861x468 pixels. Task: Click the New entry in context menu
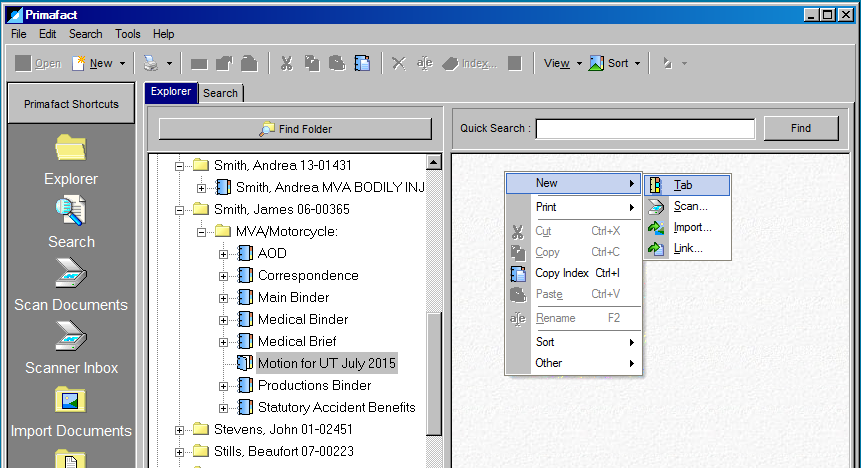coord(573,183)
